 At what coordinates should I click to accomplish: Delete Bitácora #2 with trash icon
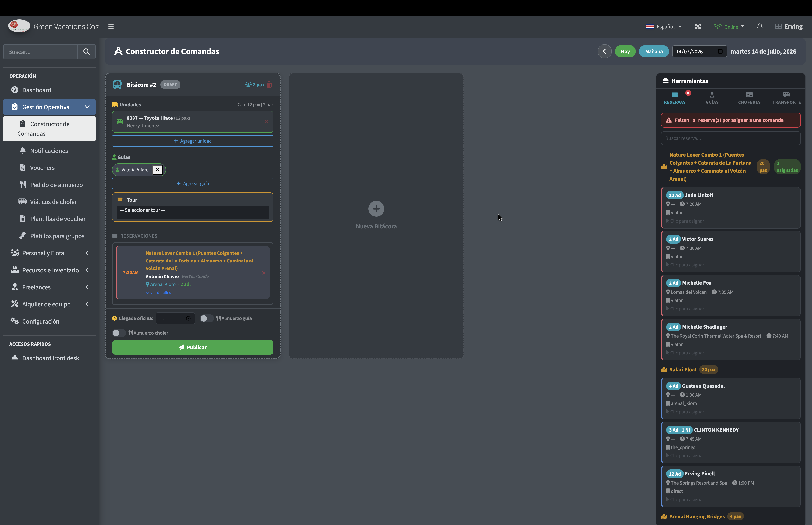[269, 85]
